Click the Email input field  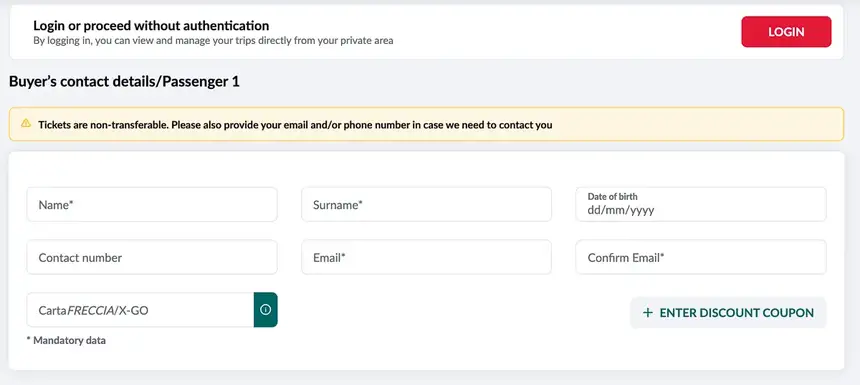pos(426,257)
